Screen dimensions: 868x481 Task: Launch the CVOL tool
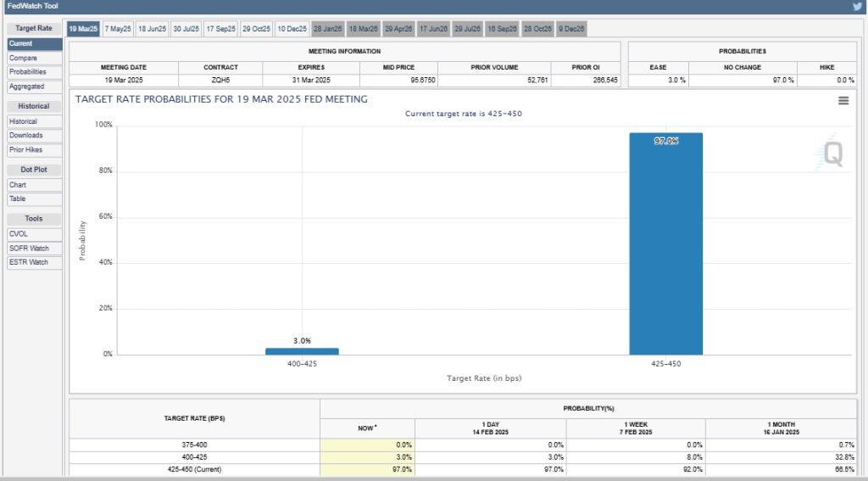tap(19, 234)
